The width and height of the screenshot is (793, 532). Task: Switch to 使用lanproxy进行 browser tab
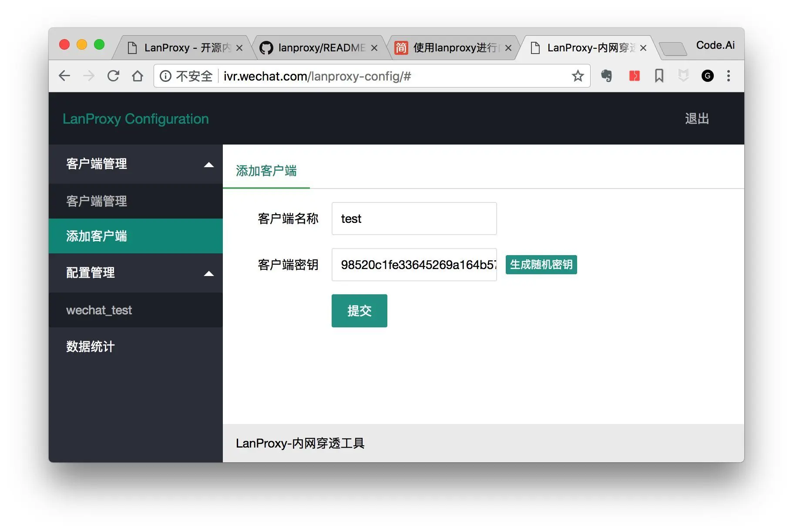point(455,47)
